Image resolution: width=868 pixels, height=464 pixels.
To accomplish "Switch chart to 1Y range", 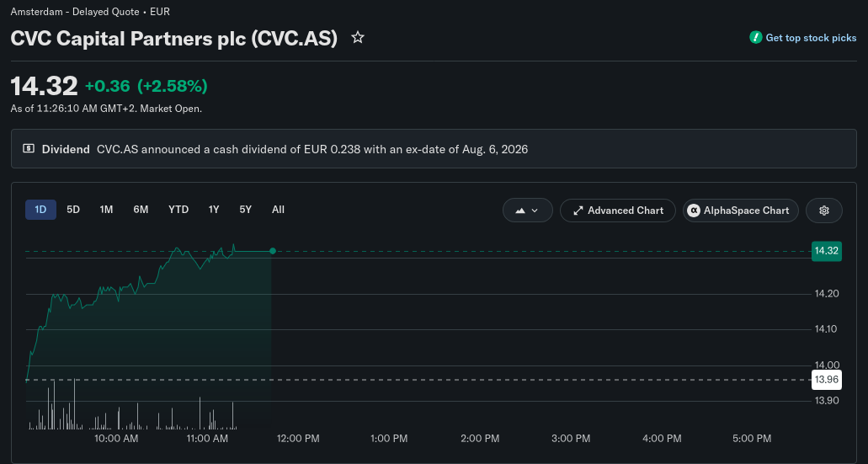I will tap(214, 210).
